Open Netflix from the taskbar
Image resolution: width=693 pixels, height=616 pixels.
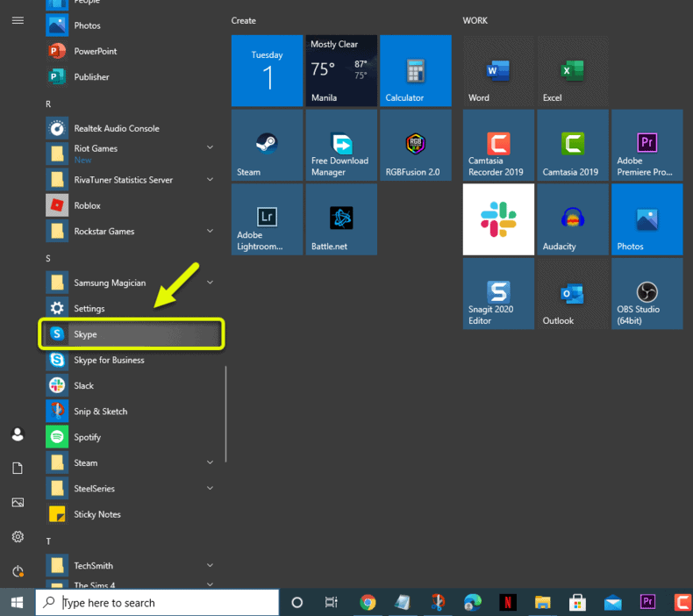[x=508, y=602]
